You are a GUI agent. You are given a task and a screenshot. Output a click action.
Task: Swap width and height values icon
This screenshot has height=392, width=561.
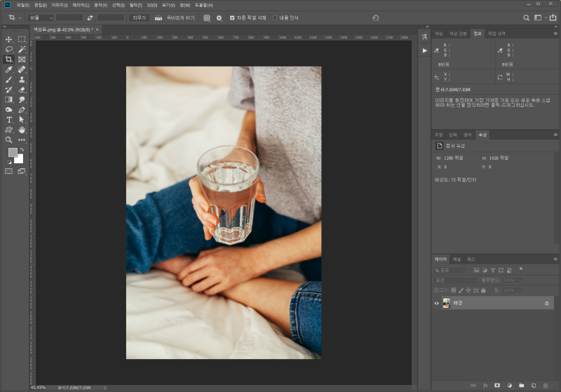click(90, 18)
